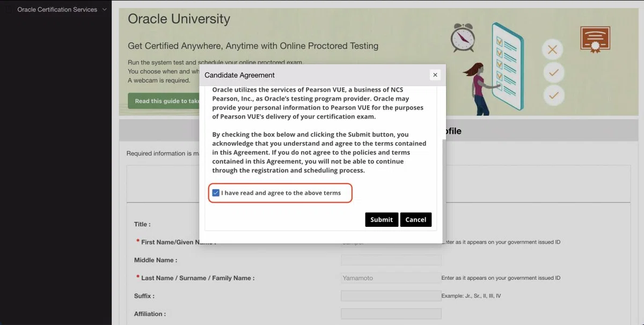The image size is (644, 325).
Task: Click the certificate icon in the banner
Action: click(595, 40)
